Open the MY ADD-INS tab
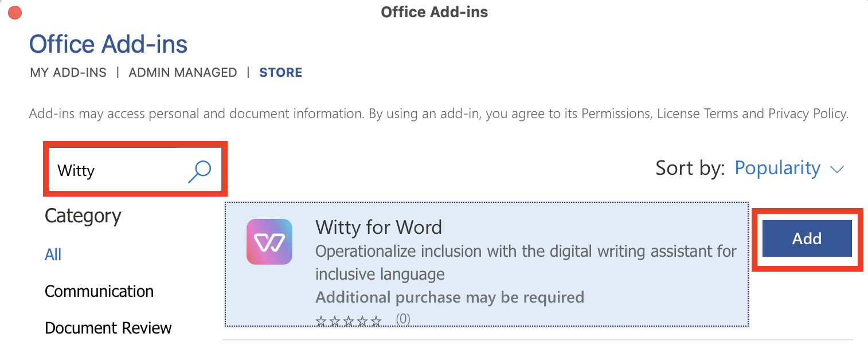 pos(68,73)
